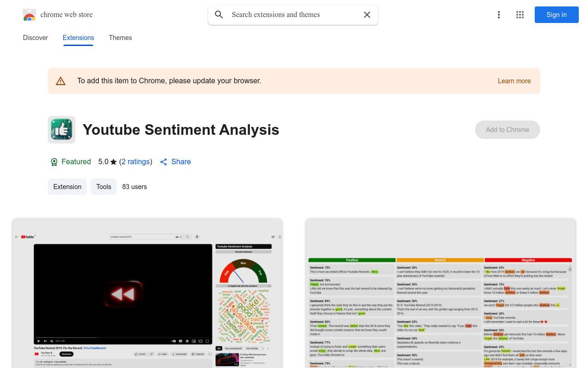Open the first screenshot with YouTube video

(147, 293)
